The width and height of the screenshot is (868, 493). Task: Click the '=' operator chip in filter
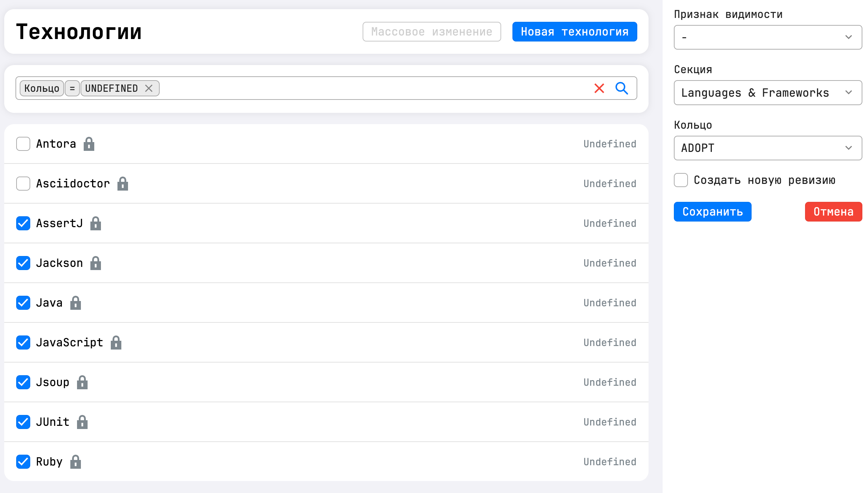72,88
